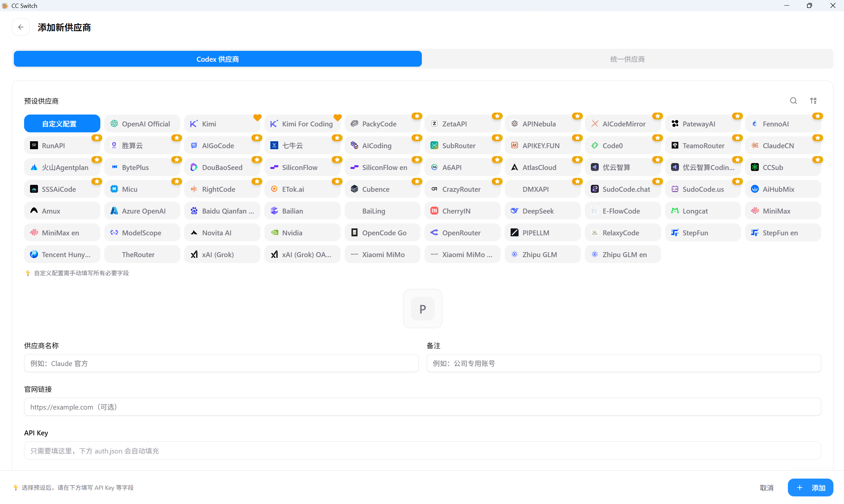Choose the A6API preset
This screenshot has width=844, height=504.
[462, 167]
